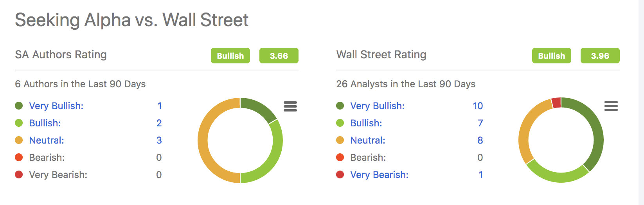Click the Wall Street Neutral link
The image size is (644, 205).
367,140
